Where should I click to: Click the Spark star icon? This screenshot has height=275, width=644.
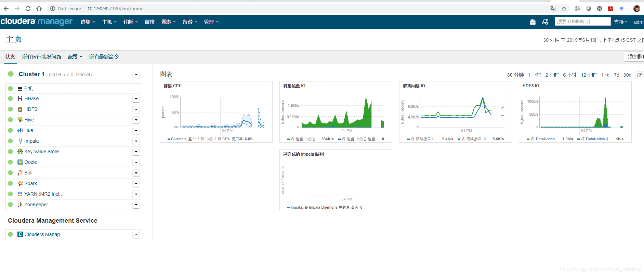[20, 183]
